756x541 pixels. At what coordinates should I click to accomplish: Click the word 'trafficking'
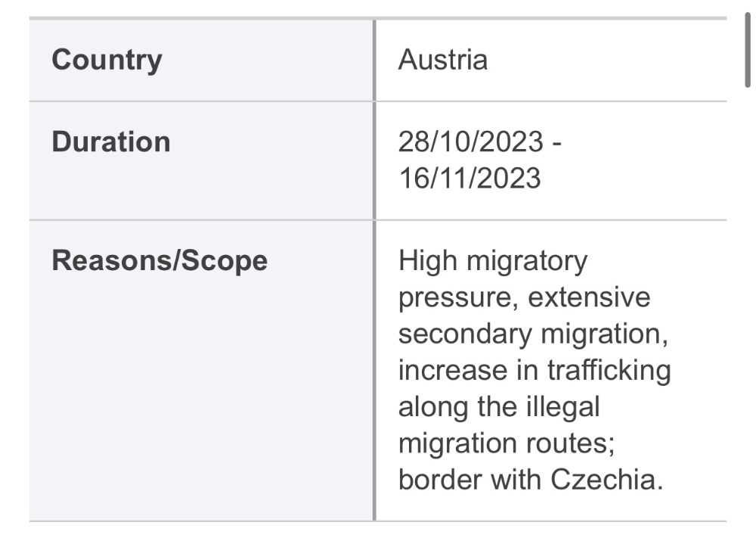609,371
